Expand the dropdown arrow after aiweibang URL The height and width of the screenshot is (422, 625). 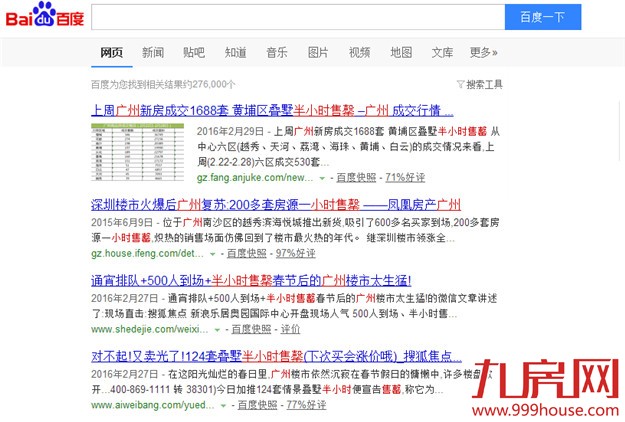[x=223, y=406]
